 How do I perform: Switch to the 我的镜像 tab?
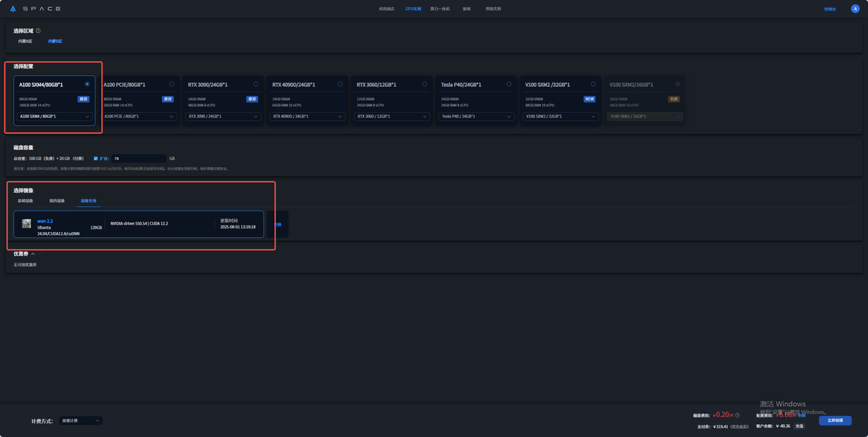click(x=57, y=201)
